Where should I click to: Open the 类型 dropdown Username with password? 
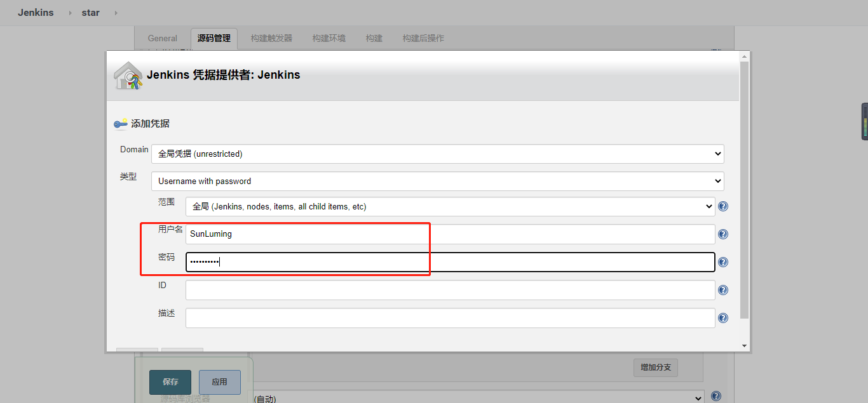tap(438, 181)
